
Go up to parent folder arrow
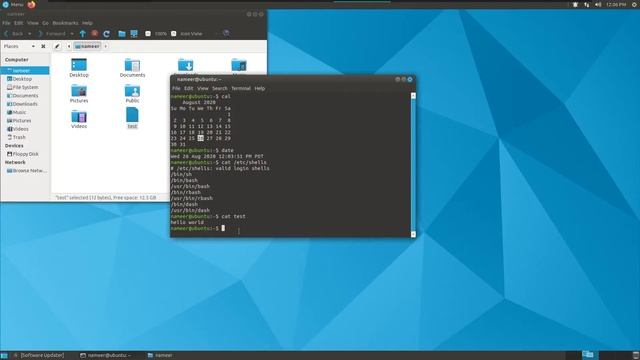(x=83, y=33)
